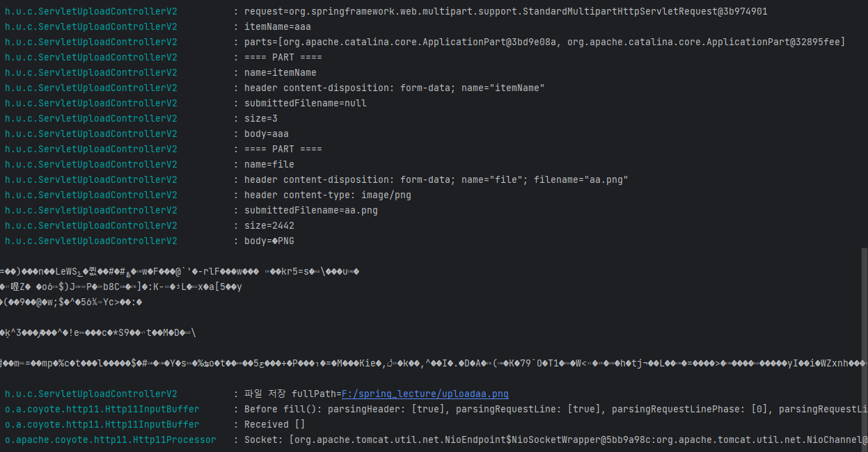Image resolution: width=868 pixels, height=452 pixels.
Task: Click ServletUploadControllerV2 logger on the size=2442 row
Action: click(90, 225)
